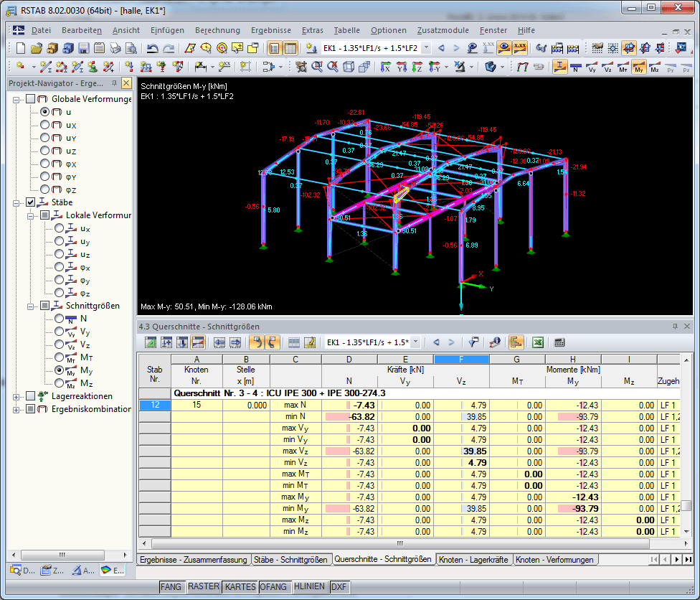Select the uX deformation radio button
Image resolution: width=700 pixels, height=600 pixels.
coord(45,125)
